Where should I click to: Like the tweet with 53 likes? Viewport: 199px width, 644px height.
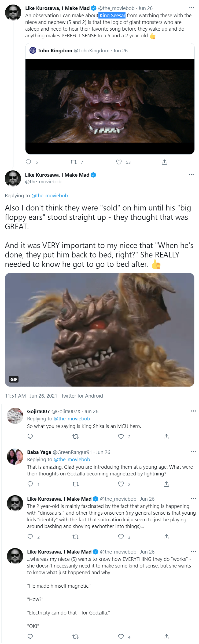119,162
